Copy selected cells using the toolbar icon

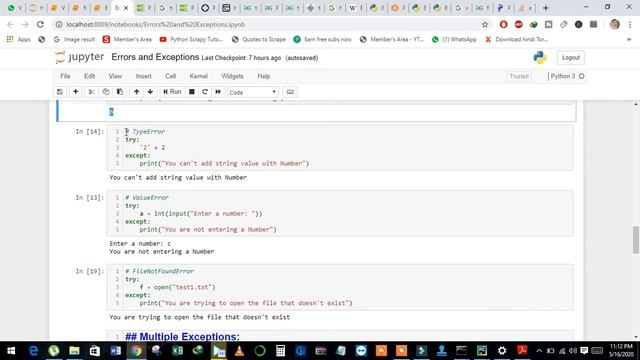(106, 92)
